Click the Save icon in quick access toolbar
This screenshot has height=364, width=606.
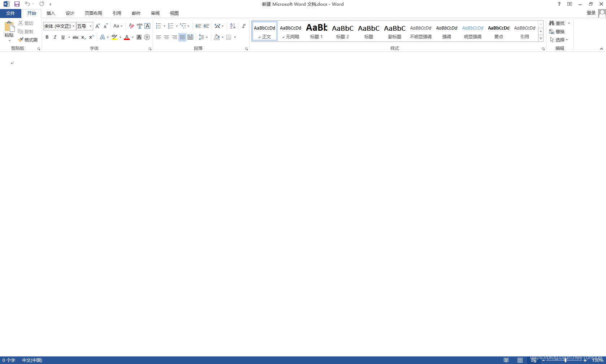point(17,4)
